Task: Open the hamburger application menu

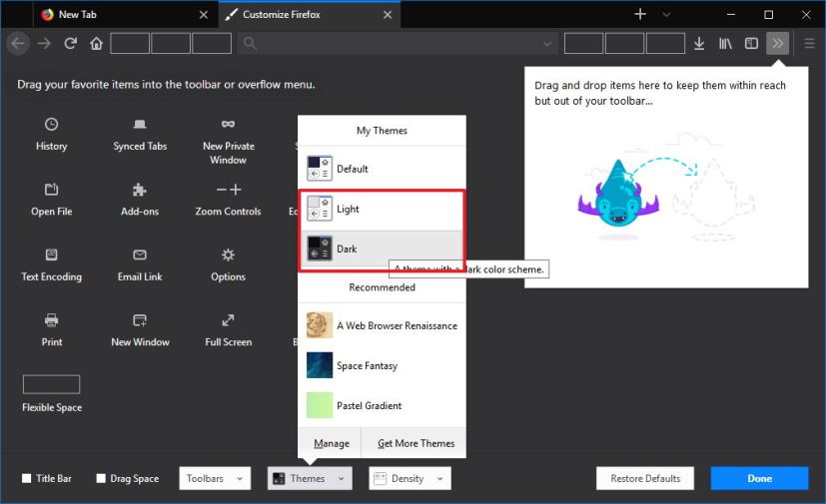Action: pyautogui.click(x=810, y=43)
